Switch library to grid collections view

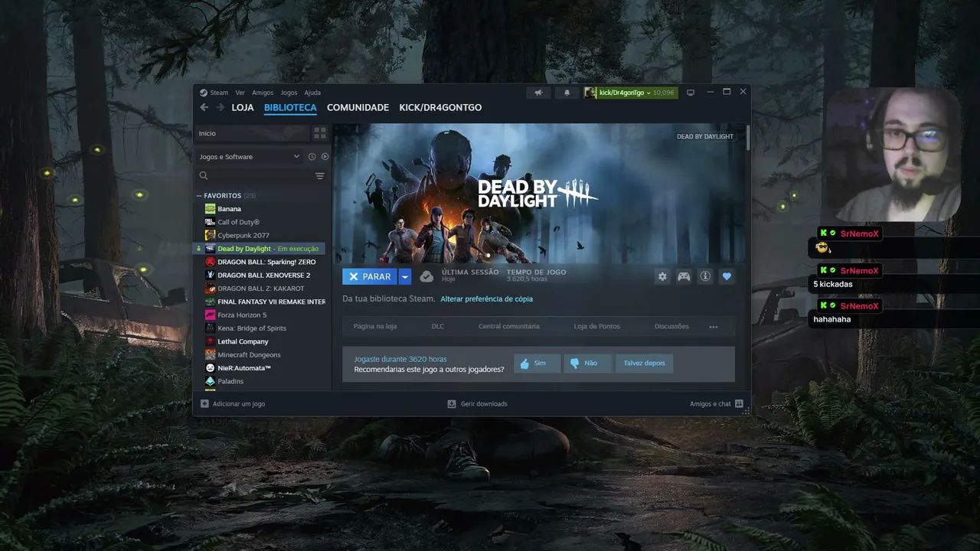pyautogui.click(x=320, y=133)
